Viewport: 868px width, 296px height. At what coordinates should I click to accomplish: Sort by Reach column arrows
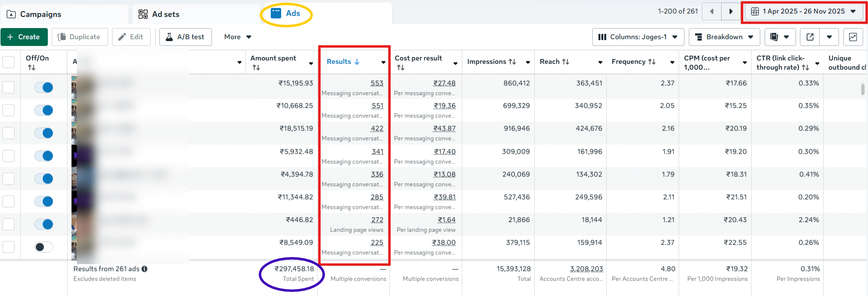click(x=565, y=62)
